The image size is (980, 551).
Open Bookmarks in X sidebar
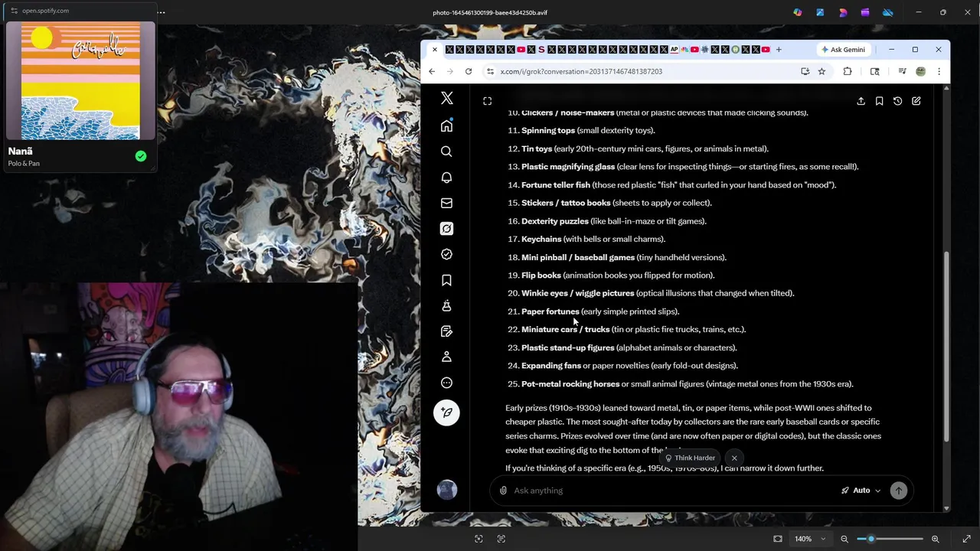(446, 280)
